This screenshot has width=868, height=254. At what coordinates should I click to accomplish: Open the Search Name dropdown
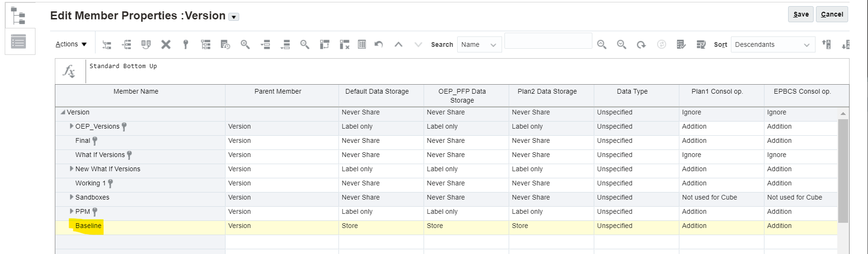[479, 44]
